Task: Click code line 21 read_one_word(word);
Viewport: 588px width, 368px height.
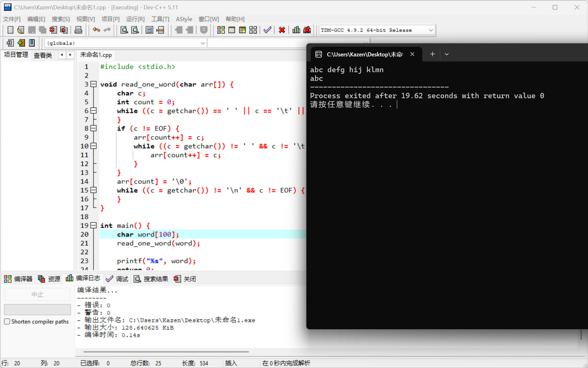Action: pyautogui.click(x=158, y=243)
